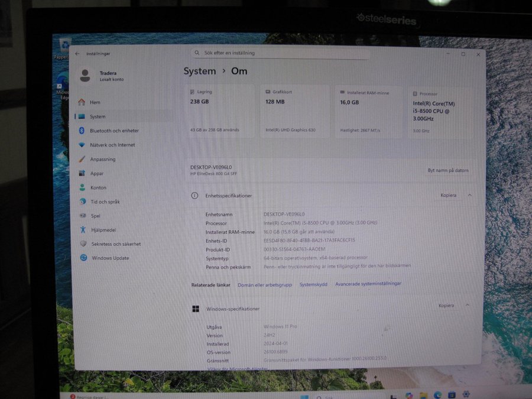Select Tid och språk in sidebar
The height and width of the screenshot is (399, 532).
click(105, 202)
